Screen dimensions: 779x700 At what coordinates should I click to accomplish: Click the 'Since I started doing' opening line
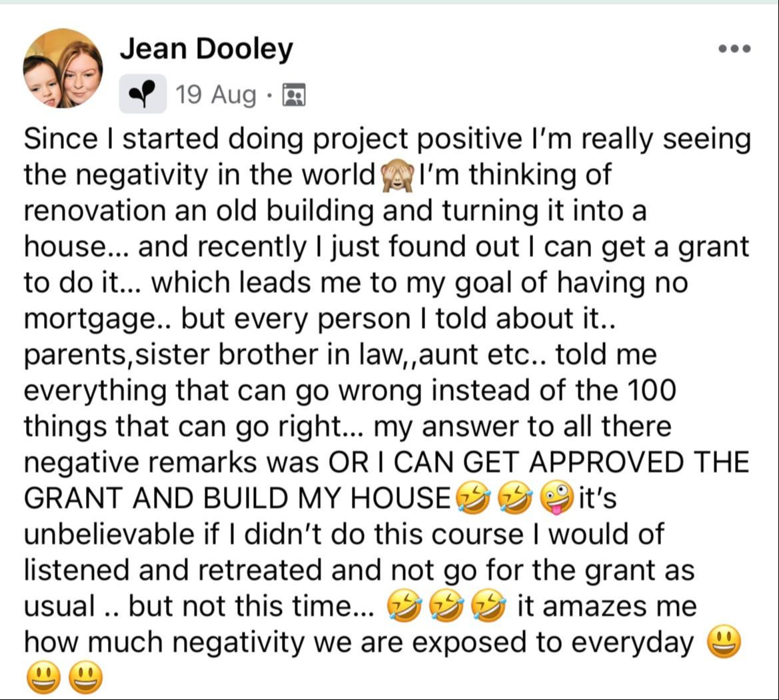(x=387, y=139)
